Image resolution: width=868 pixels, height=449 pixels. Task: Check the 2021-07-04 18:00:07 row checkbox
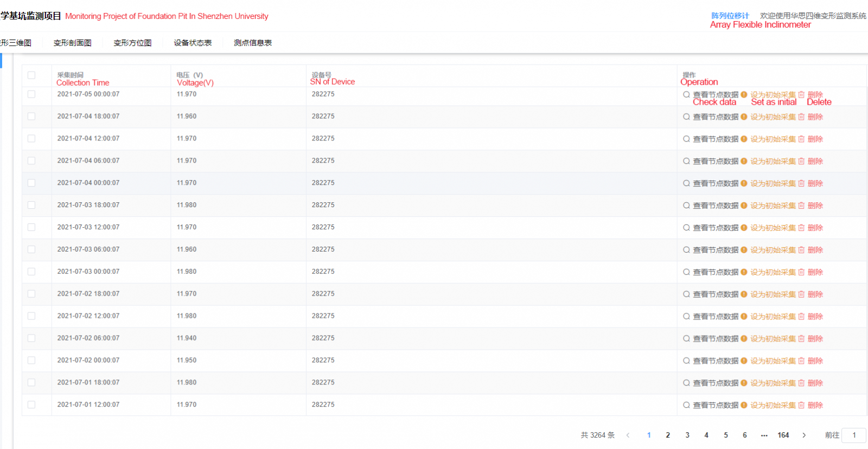click(x=31, y=117)
